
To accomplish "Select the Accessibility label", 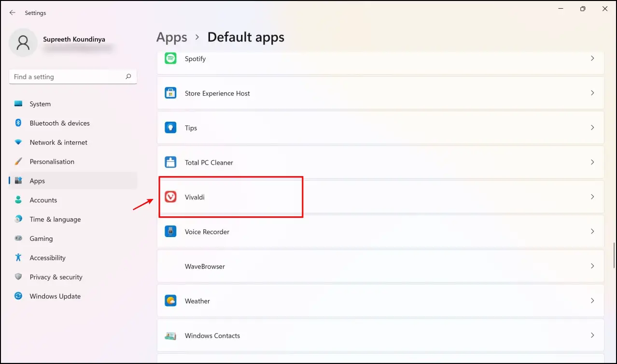I will [47, 258].
